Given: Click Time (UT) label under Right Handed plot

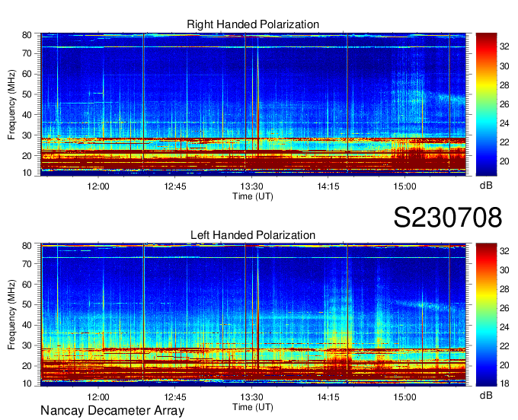Looking at the screenshot, I should tap(253, 196).
